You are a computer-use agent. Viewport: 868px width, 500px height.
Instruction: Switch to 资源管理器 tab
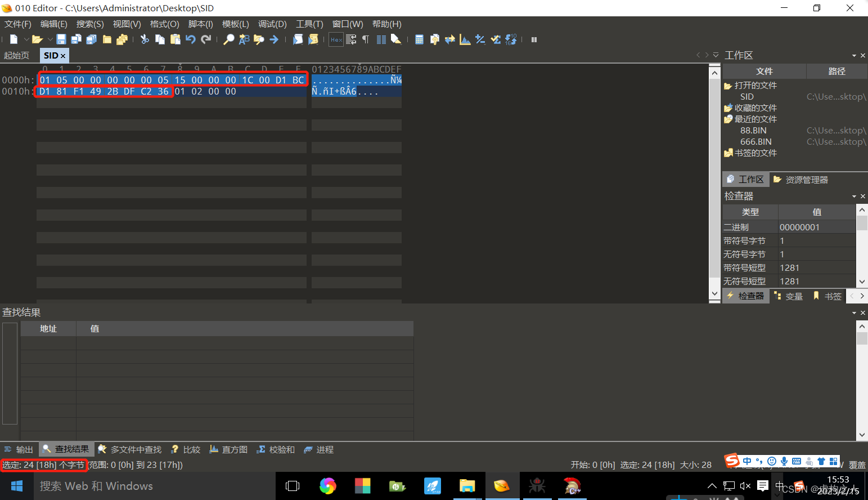(x=801, y=180)
